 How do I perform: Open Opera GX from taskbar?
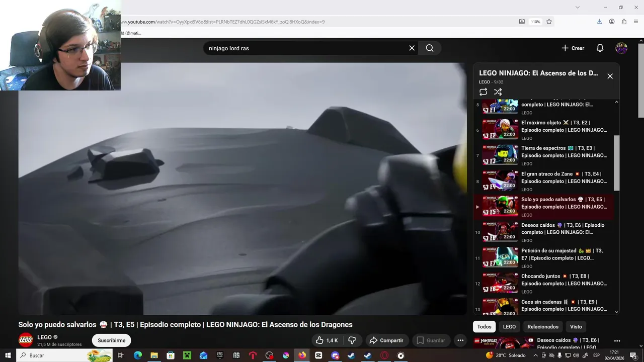click(x=384, y=355)
